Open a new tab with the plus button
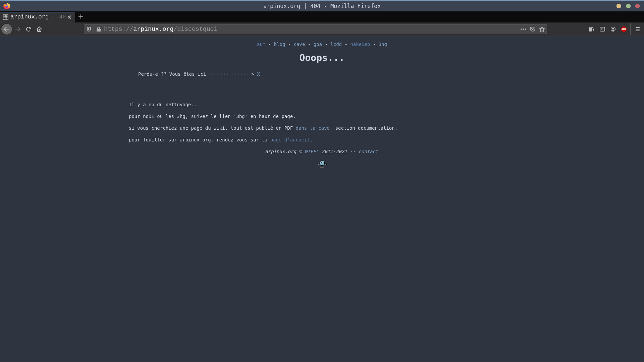Image resolution: width=644 pixels, height=362 pixels. pyautogui.click(x=80, y=17)
